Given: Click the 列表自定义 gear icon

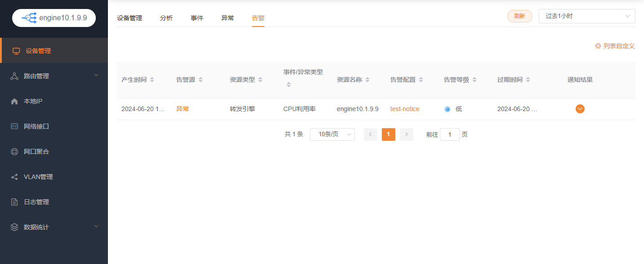Looking at the screenshot, I should [598, 46].
